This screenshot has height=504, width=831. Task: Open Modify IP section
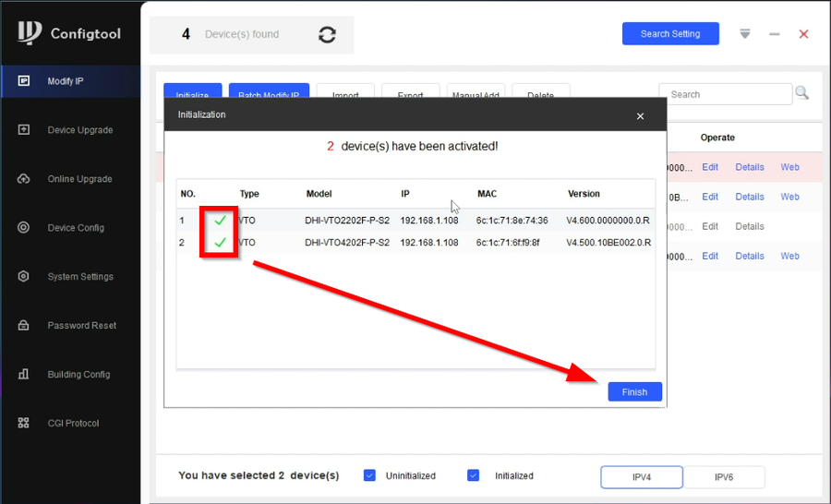pos(71,81)
